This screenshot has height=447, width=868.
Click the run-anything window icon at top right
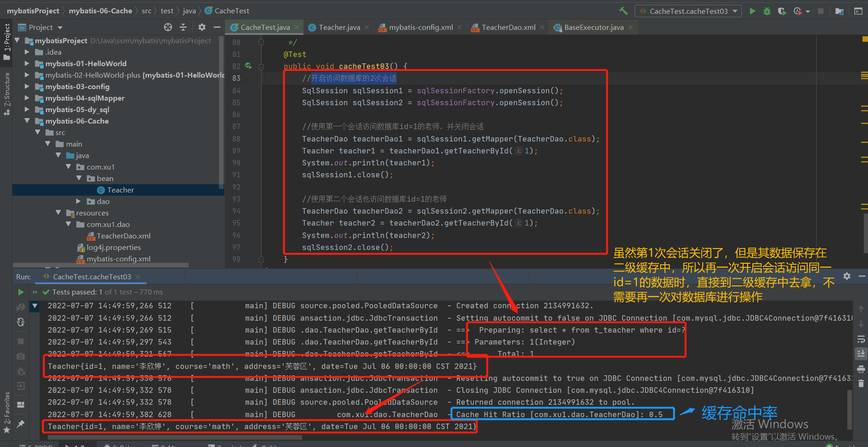point(858,11)
